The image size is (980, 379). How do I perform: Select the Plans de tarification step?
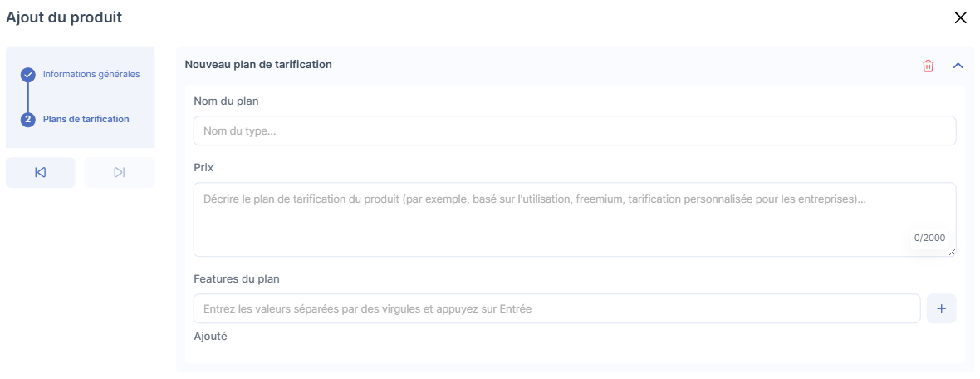pos(86,119)
